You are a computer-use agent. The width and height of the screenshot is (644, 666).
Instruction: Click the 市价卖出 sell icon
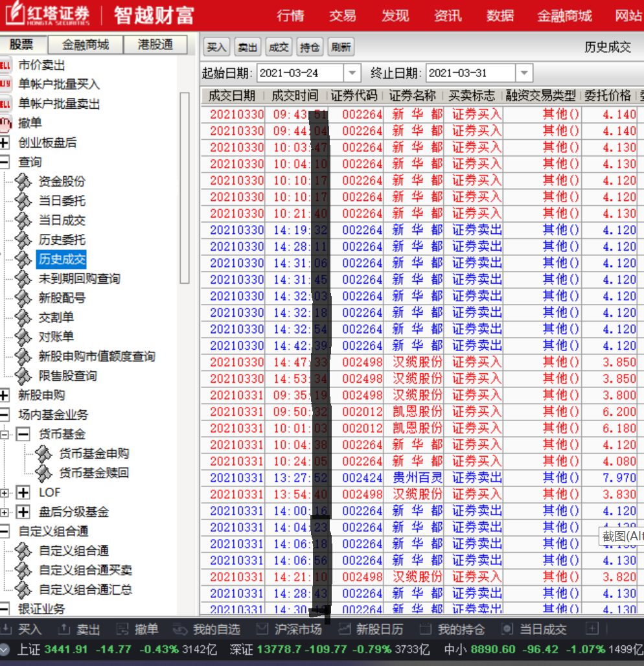(5, 65)
